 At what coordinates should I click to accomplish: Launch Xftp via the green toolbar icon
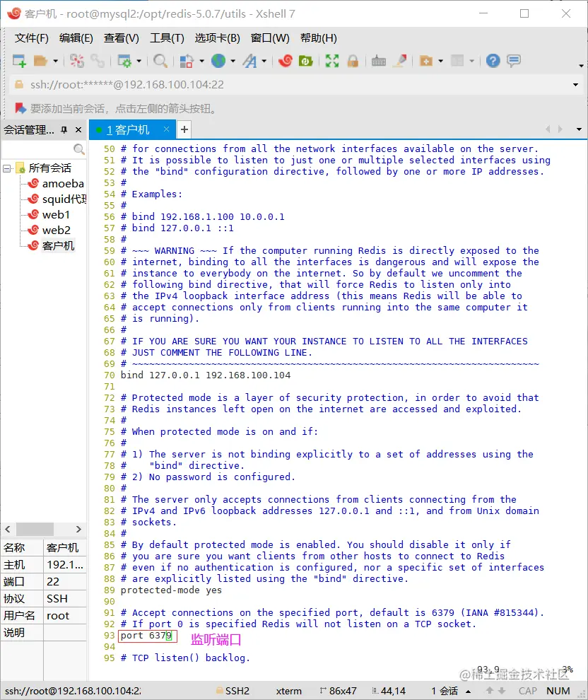(306, 61)
